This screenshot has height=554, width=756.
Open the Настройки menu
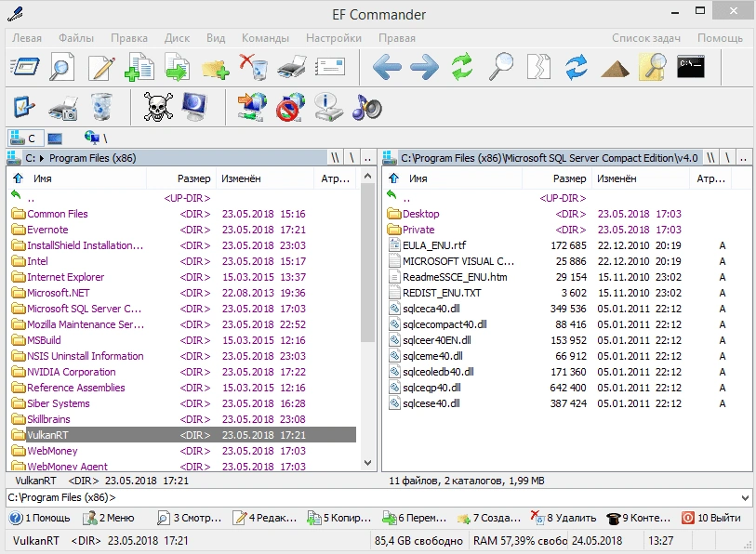[x=334, y=38]
